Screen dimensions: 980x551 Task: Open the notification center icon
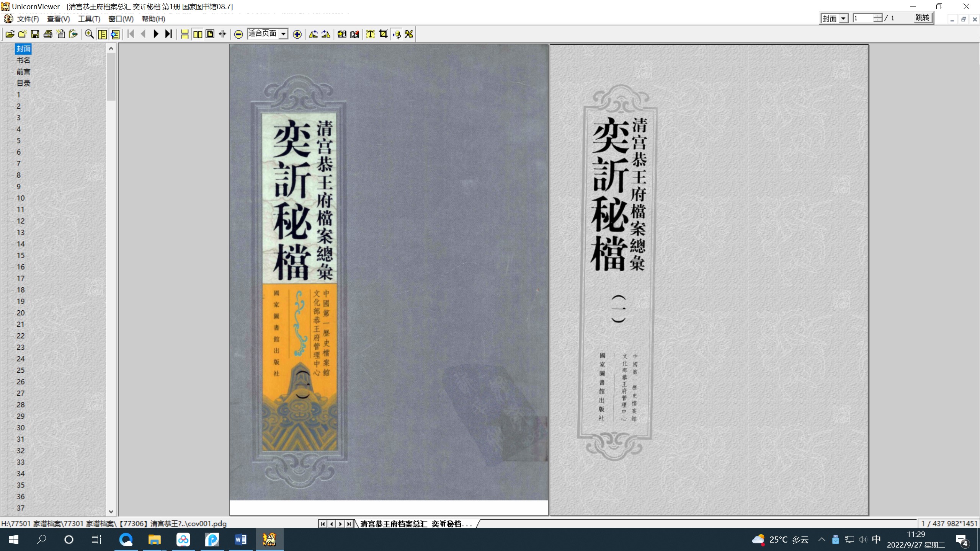962,540
